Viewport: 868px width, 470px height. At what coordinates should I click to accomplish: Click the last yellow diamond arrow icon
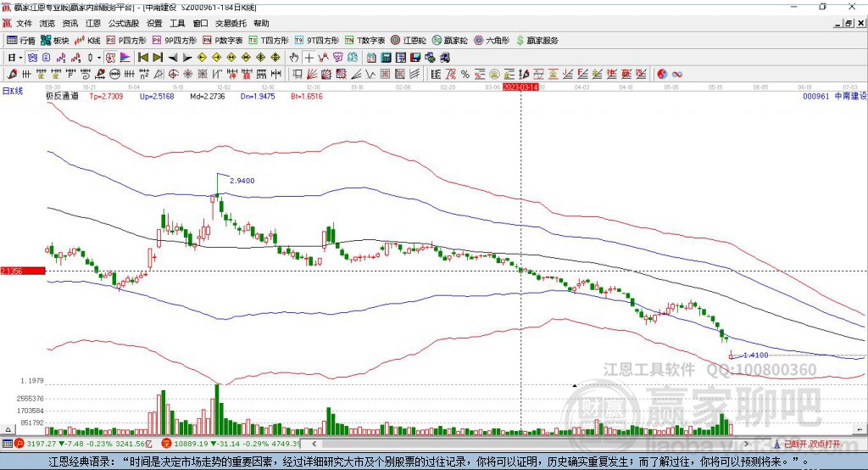275,58
